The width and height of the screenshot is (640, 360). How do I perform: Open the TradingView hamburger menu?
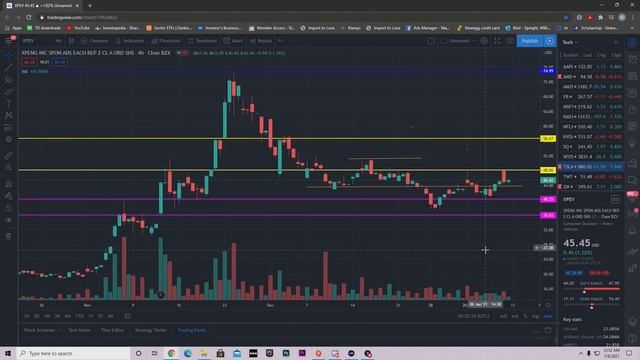click(x=9, y=41)
